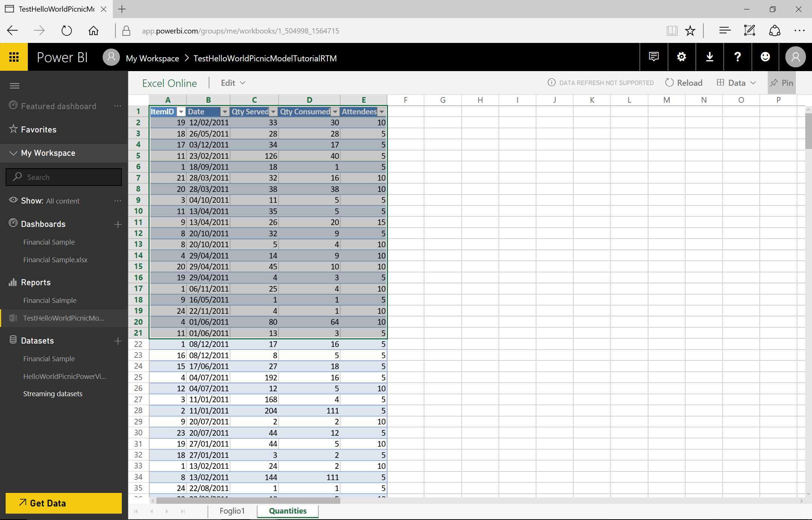Open Power BI help question mark icon
This screenshot has width=812, height=520.
point(737,57)
